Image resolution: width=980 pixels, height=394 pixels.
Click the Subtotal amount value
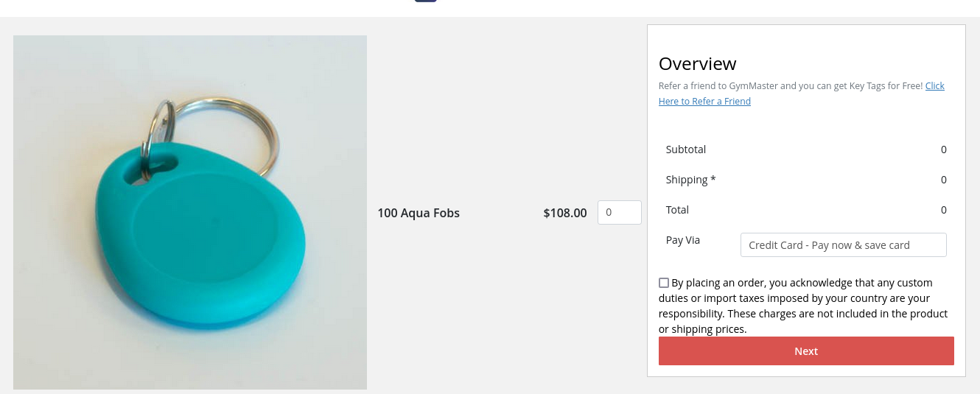coord(943,149)
